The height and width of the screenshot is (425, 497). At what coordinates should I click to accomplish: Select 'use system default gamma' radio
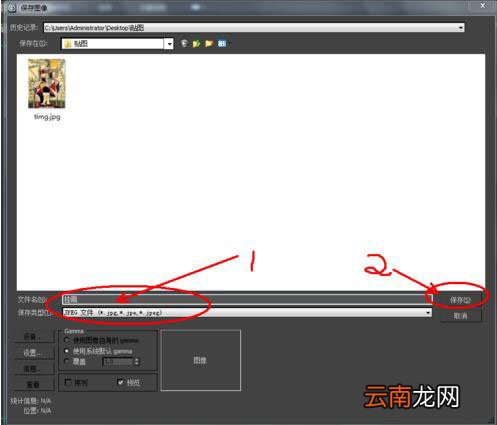coord(67,351)
